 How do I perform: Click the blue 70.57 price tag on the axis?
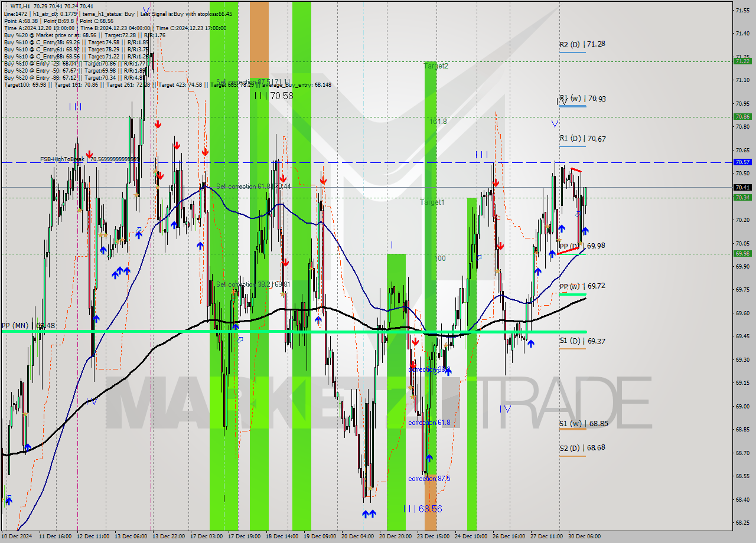coord(742,162)
